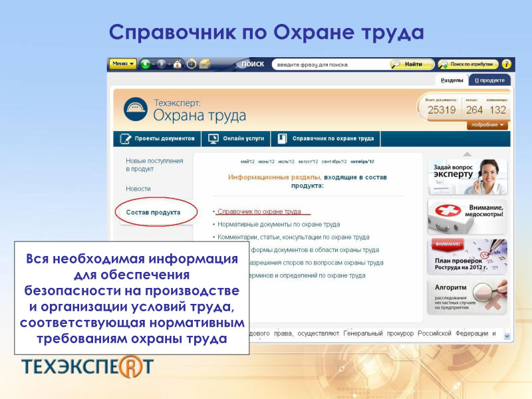Open the yellow question mark help icon
This screenshot has height=399, width=532.
tap(506, 64)
